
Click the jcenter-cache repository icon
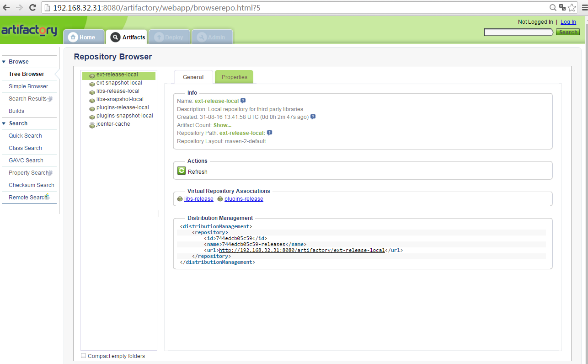92,125
